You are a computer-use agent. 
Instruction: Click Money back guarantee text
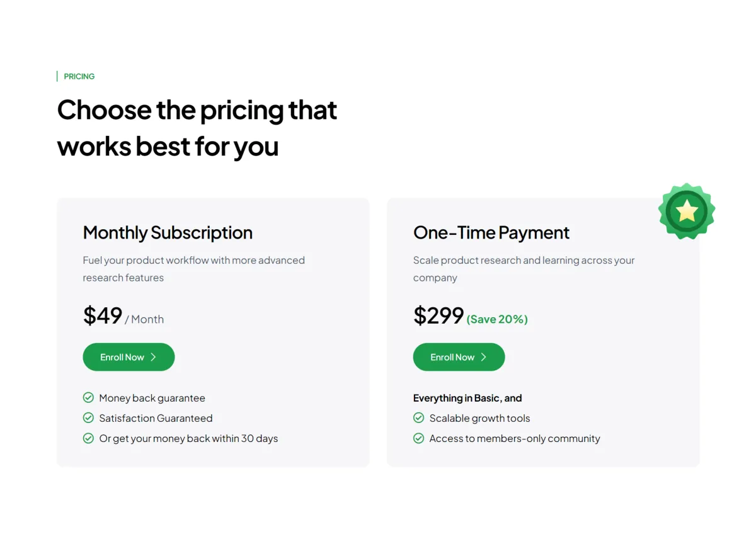tap(152, 398)
